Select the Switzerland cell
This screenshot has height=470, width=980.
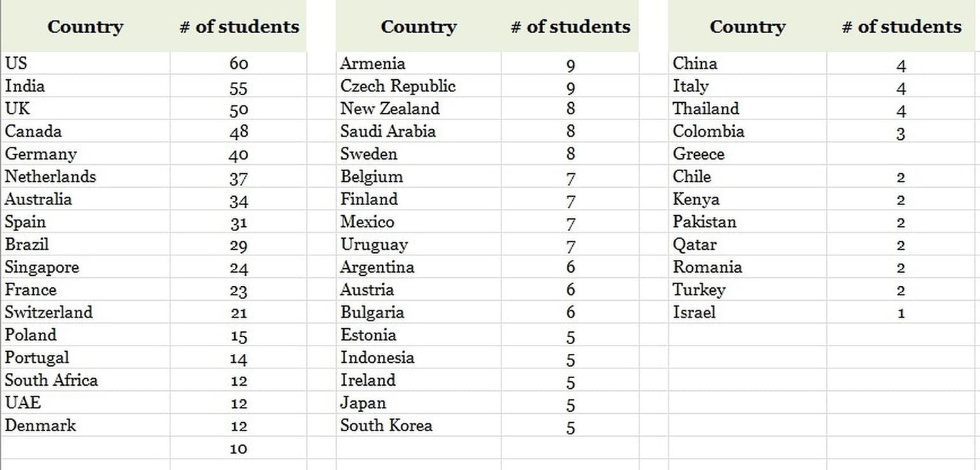click(x=85, y=312)
